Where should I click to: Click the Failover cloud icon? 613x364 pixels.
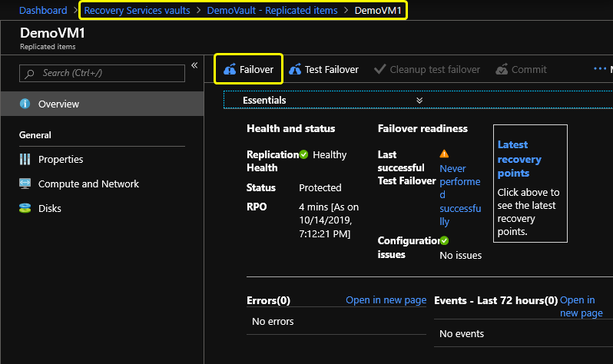click(230, 70)
